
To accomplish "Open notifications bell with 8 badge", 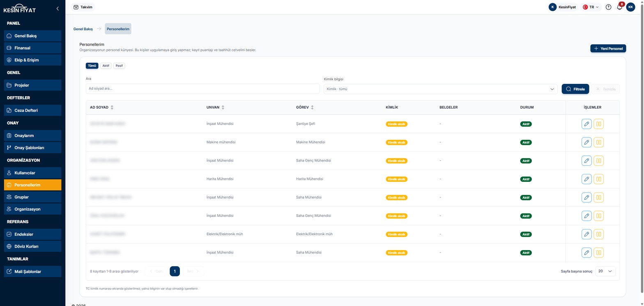I will [x=620, y=7].
